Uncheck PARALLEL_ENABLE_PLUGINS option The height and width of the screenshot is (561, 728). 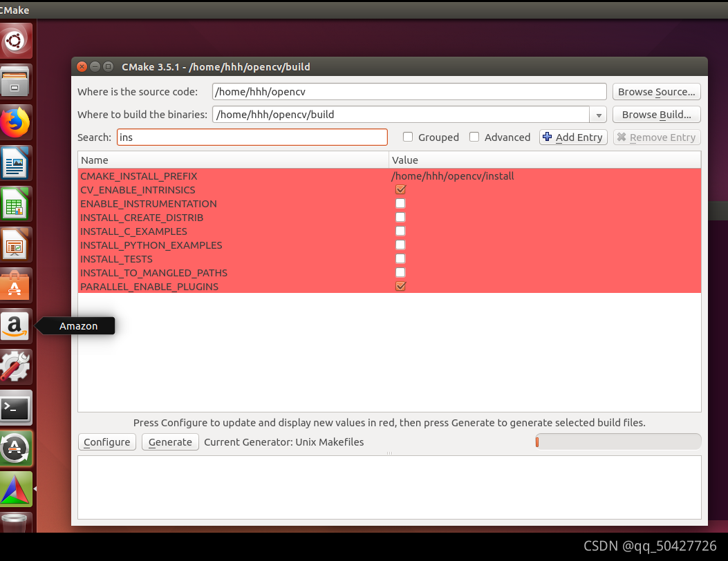pyautogui.click(x=400, y=286)
